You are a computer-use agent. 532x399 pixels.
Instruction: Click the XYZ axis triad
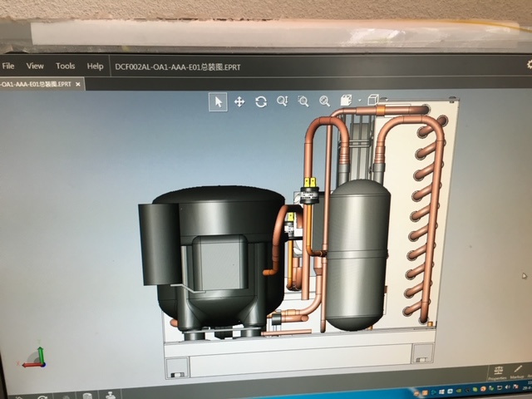34,357
